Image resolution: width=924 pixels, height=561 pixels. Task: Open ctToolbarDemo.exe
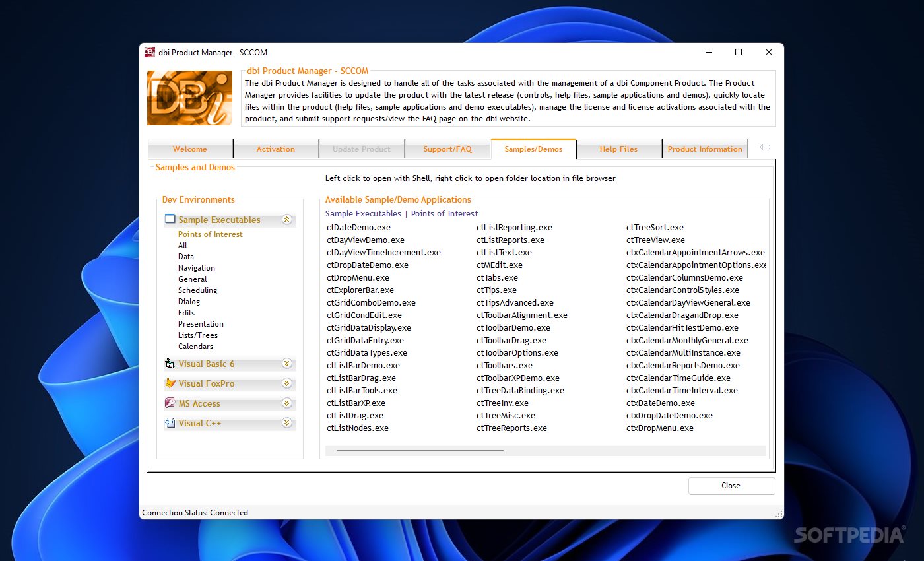tap(513, 328)
